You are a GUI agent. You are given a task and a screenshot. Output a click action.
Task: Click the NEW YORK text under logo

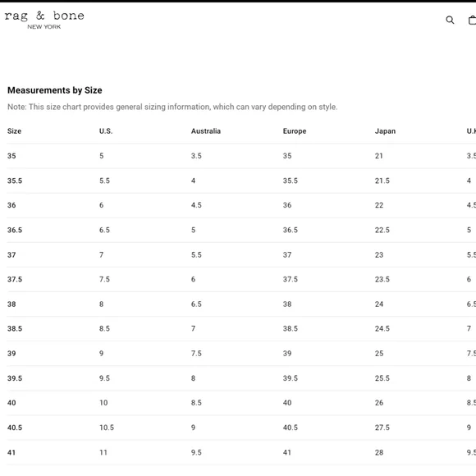click(x=44, y=27)
